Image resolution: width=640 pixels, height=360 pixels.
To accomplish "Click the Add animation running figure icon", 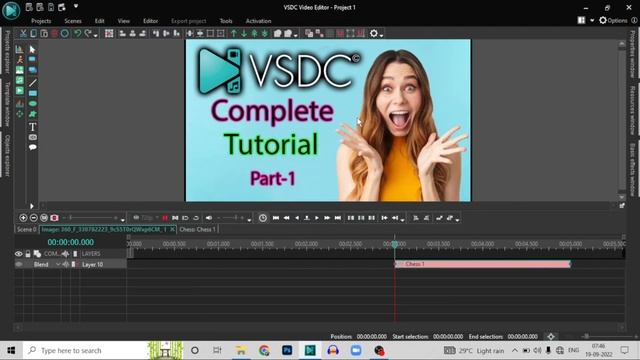I will (x=20, y=60).
